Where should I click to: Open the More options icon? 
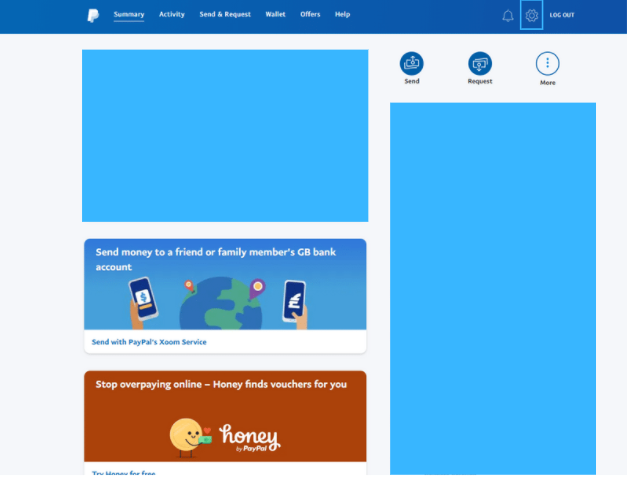tap(549, 63)
